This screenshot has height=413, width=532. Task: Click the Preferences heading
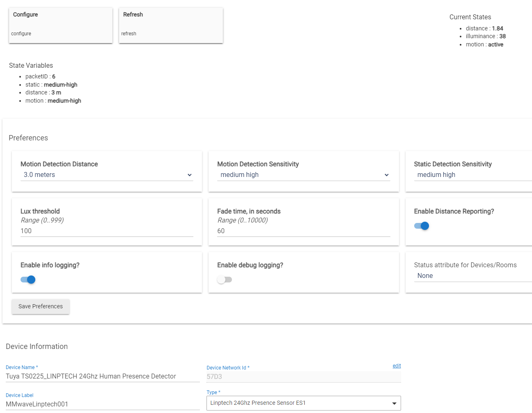28,138
